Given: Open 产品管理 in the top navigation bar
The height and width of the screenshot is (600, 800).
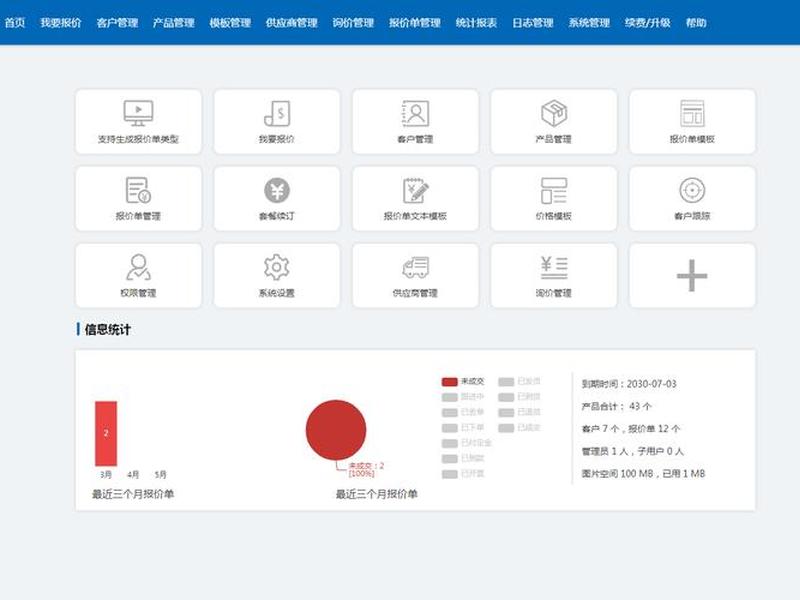Looking at the screenshot, I should click(173, 23).
